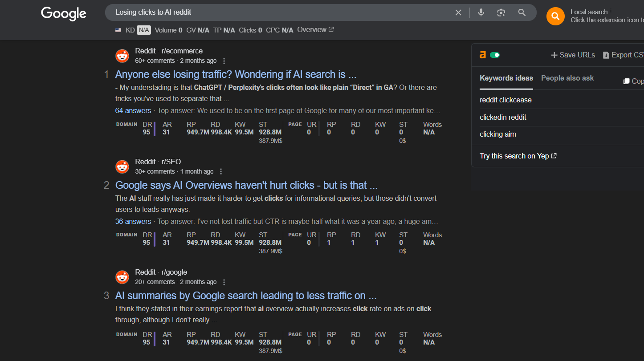Open the three-dot menu of the r/SEO result
The width and height of the screenshot is (644, 361).
(x=221, y=172)
